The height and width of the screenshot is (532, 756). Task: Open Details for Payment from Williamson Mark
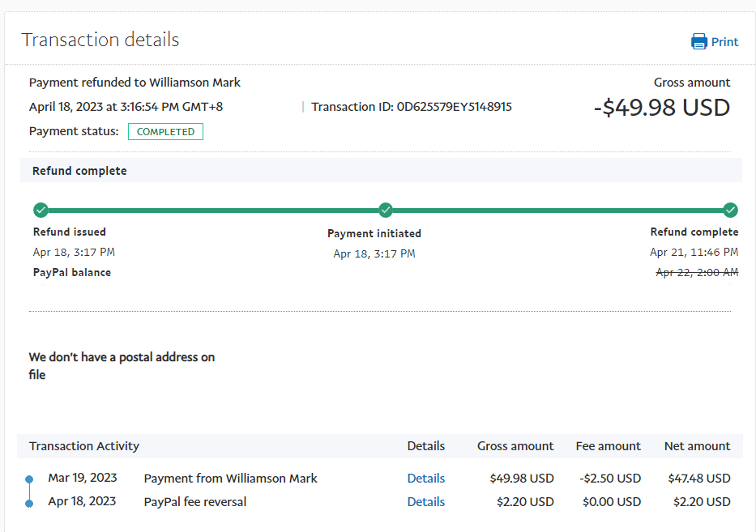tap(425, 479)
